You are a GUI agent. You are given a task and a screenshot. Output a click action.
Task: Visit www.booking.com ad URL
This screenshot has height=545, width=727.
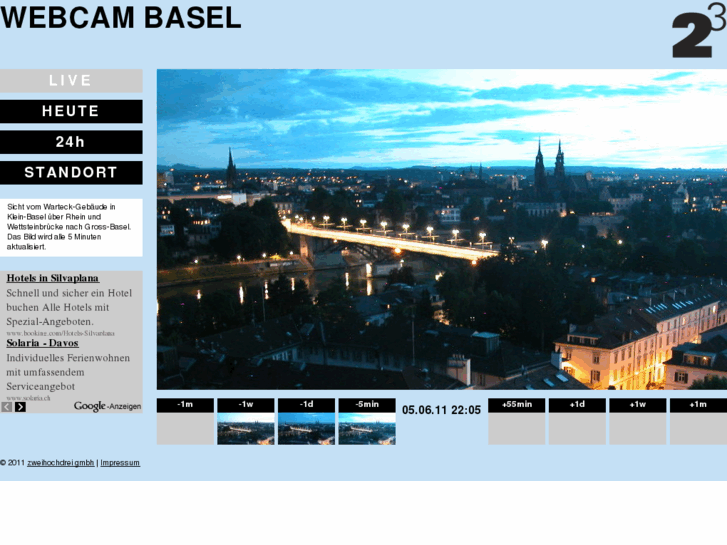pos(60,333)
